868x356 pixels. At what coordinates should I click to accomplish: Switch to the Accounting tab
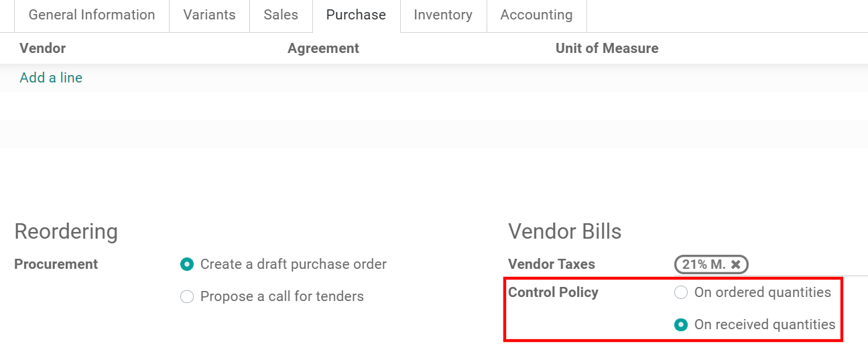pyautogui.click(x=536, y=15)
